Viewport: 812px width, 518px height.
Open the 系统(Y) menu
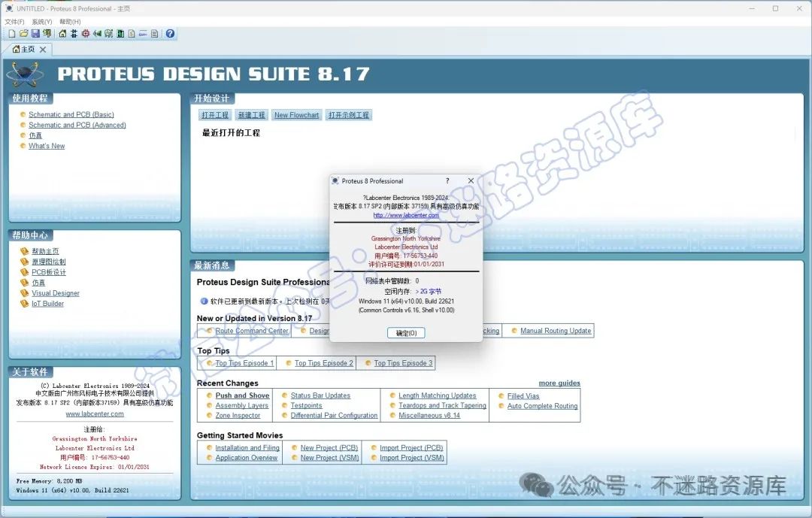pos(42,22)
